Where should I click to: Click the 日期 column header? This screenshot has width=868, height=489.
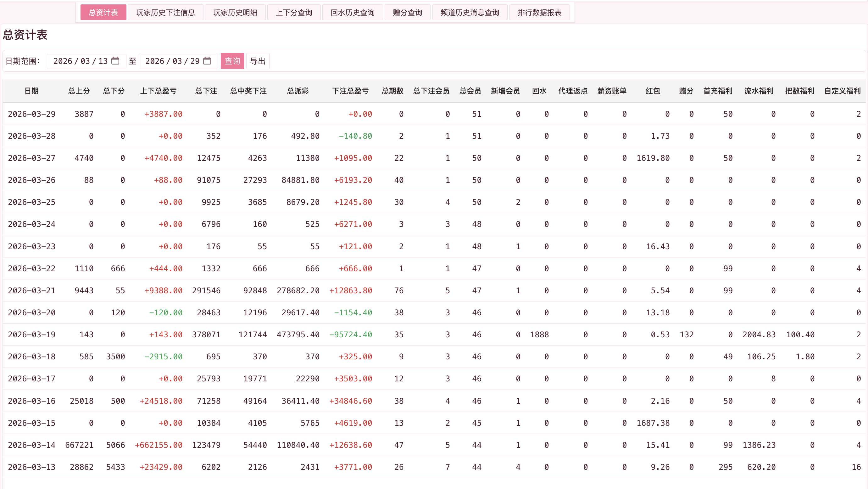tap(32, 91)
